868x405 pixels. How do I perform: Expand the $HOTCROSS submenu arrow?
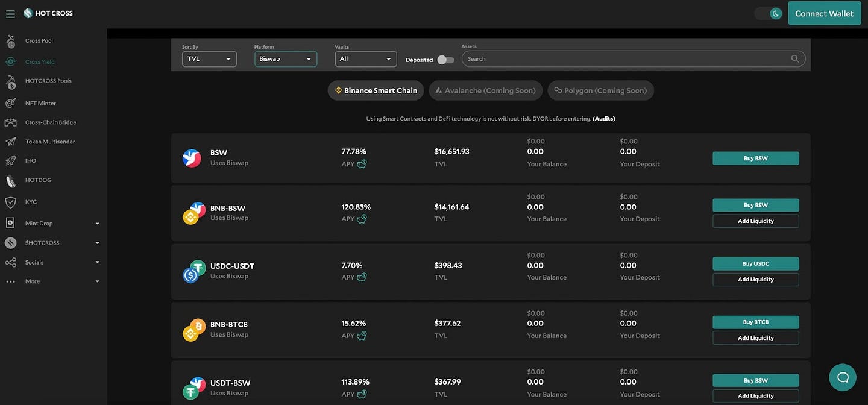(x=97, y=243)
